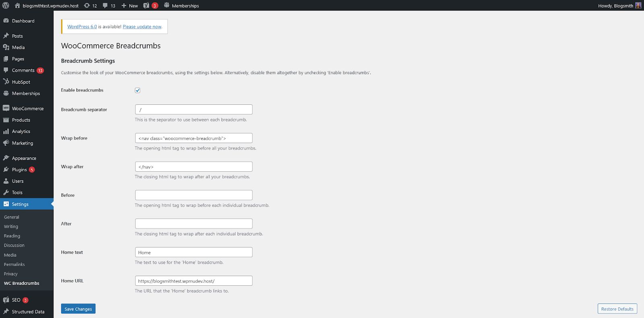Image resolution: width=644 pixels, height=318 pixels.
Task: Open Discussion settings submenu item
Action: (x=14, y=245)
